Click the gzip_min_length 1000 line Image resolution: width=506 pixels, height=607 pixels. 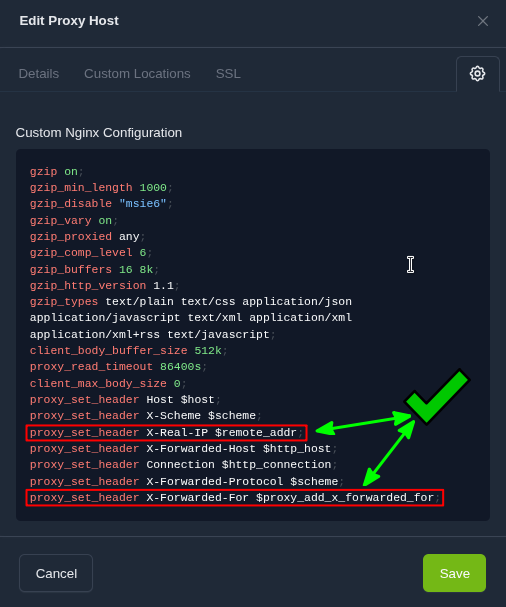[101, 188]
